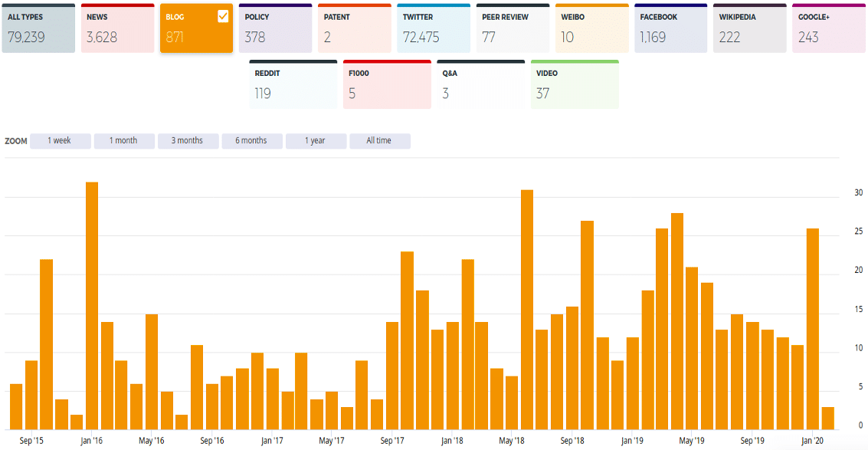Select the Policy source tile

(x=275, y=28)
